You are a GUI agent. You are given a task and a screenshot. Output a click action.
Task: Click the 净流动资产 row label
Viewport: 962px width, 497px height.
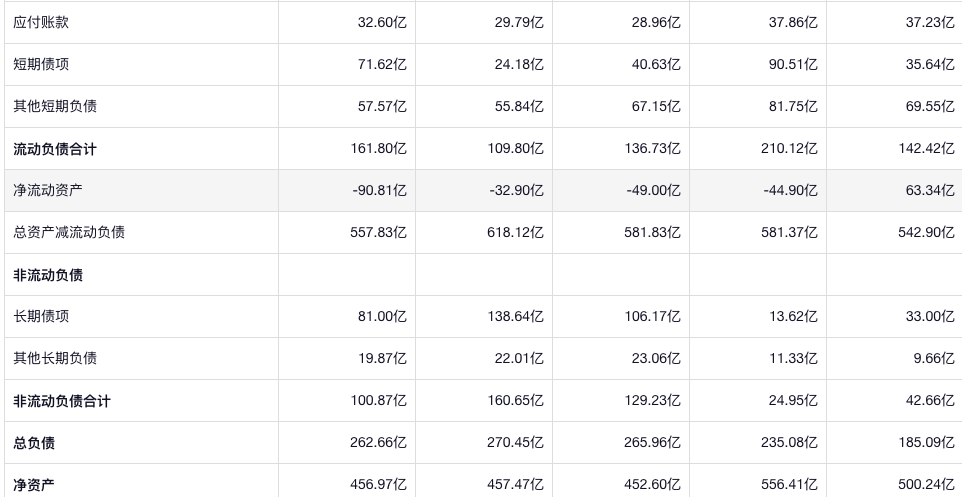pyautogui.click(x=48, y=190)
